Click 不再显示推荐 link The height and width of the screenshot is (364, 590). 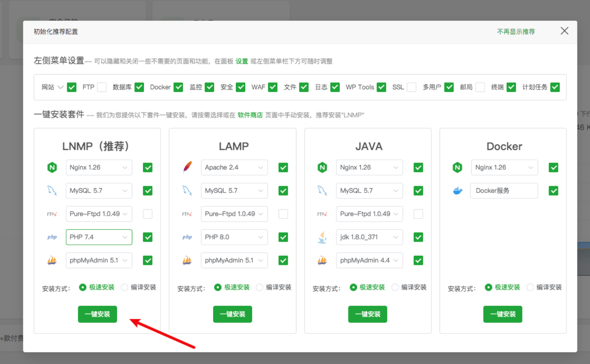[516, 32]
